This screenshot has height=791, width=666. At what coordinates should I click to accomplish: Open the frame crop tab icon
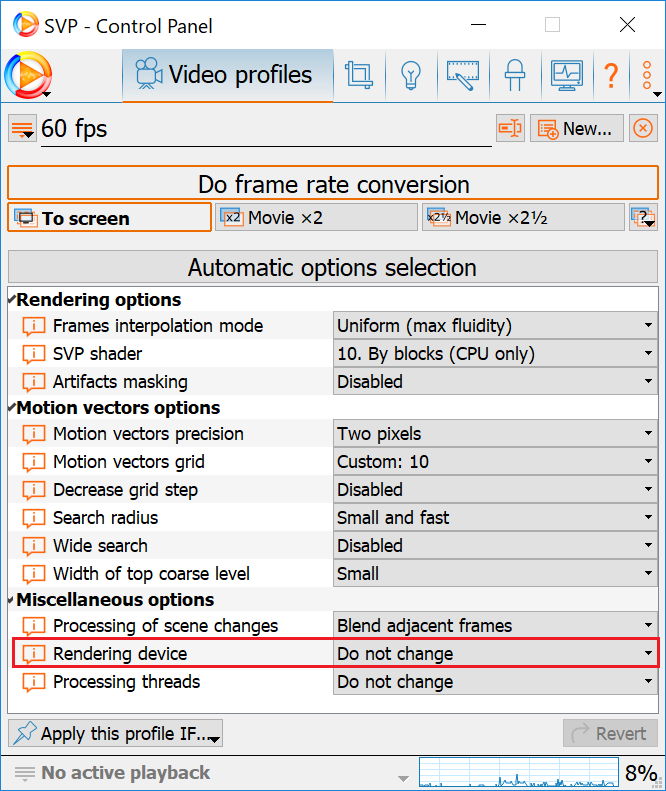[357, 75]
